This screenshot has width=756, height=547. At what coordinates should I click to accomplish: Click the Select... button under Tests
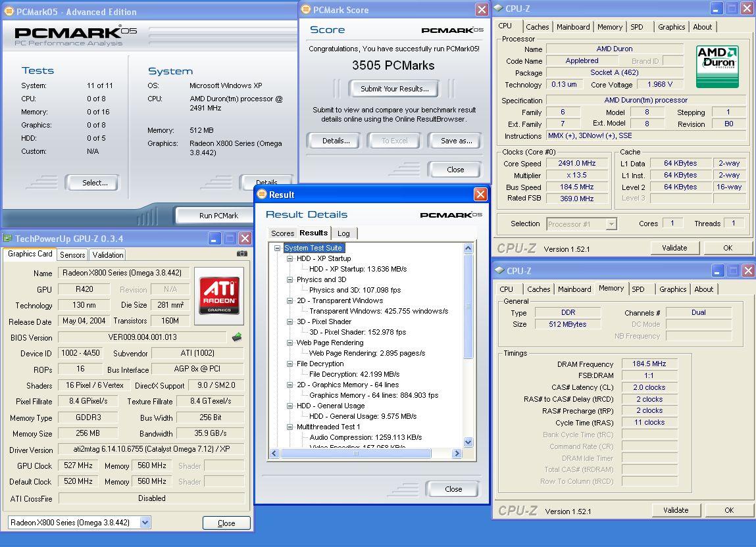[93, 183]
